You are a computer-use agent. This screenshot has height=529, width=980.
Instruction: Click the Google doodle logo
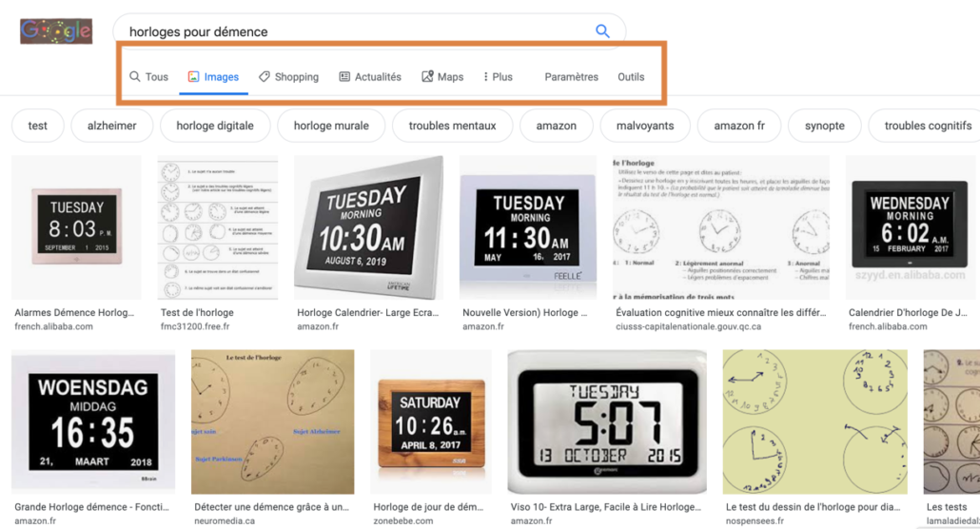click(56, 31)
